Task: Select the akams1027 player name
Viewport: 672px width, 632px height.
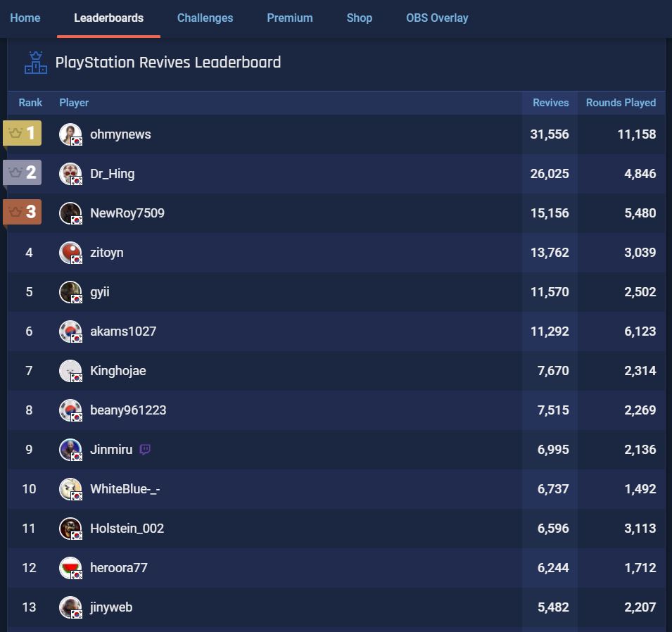Action: coord(123,331)
